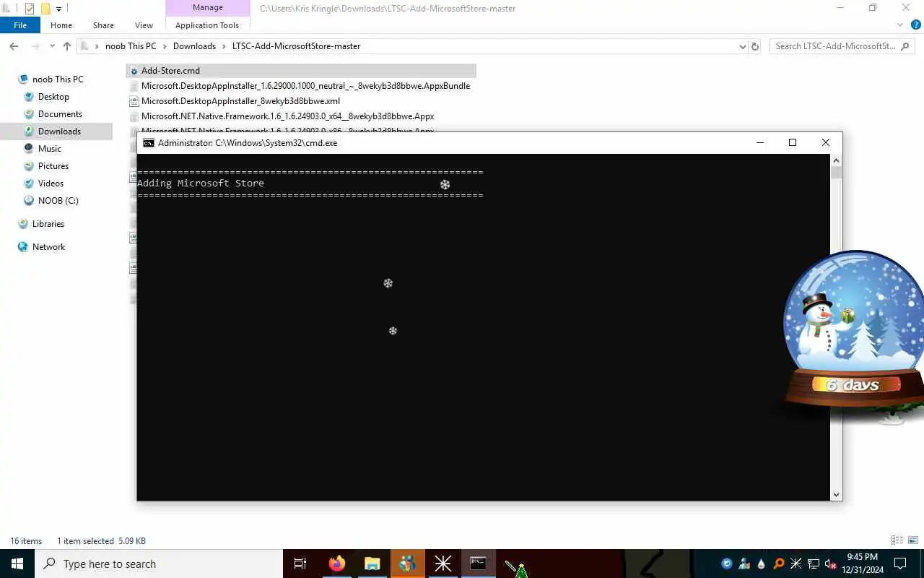
Task: Open network status from the system tray
Action: click(x=814, y=564)
